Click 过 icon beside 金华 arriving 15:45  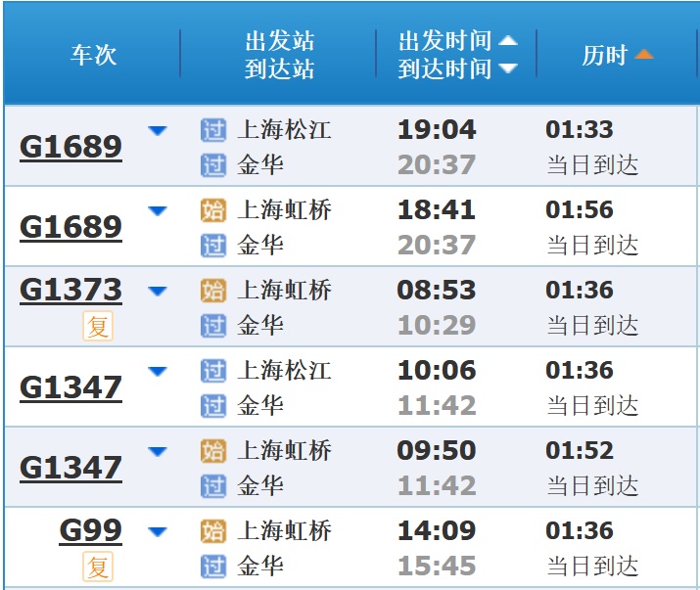(212, 566)
